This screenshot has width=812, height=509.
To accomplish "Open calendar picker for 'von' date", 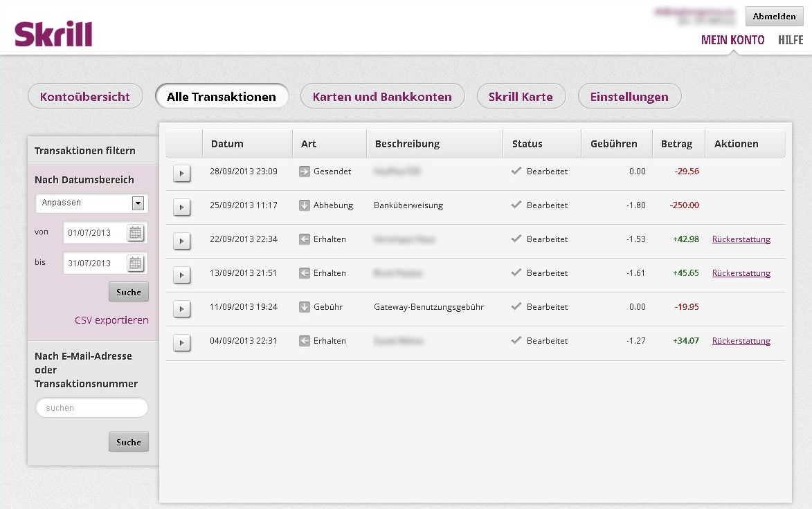I will (136, 233).
